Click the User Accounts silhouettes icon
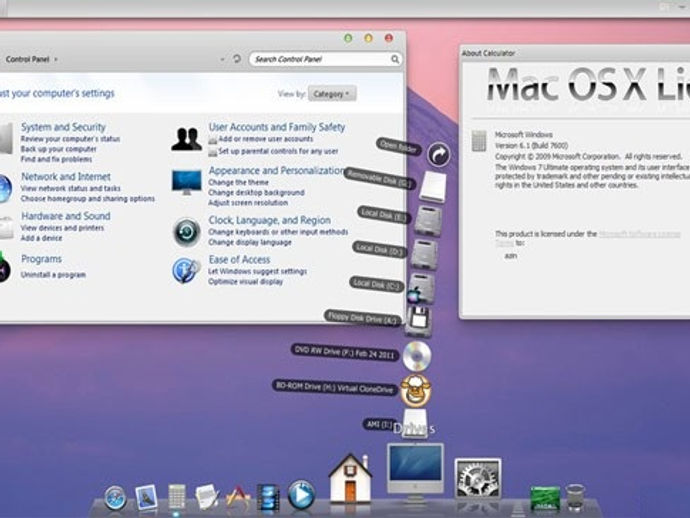The width and height of the screenshot is (690, 518). click(x=187, y=140)
